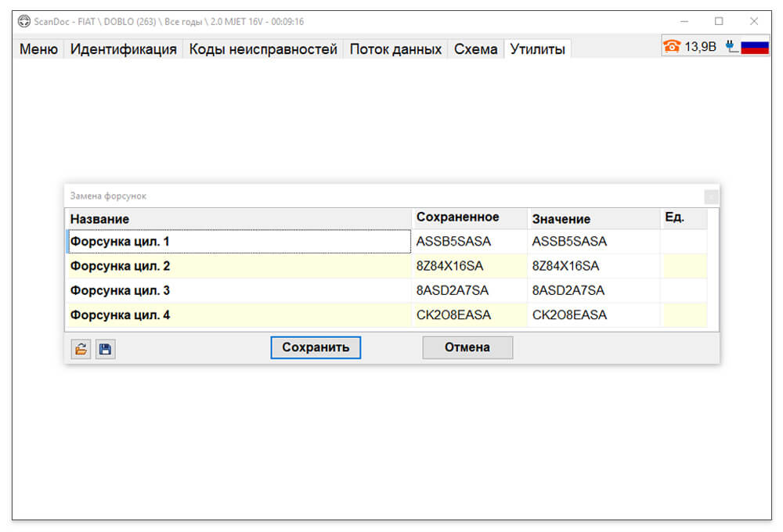
Task: Click the orange telephone support icon
Action: point(672,46)
